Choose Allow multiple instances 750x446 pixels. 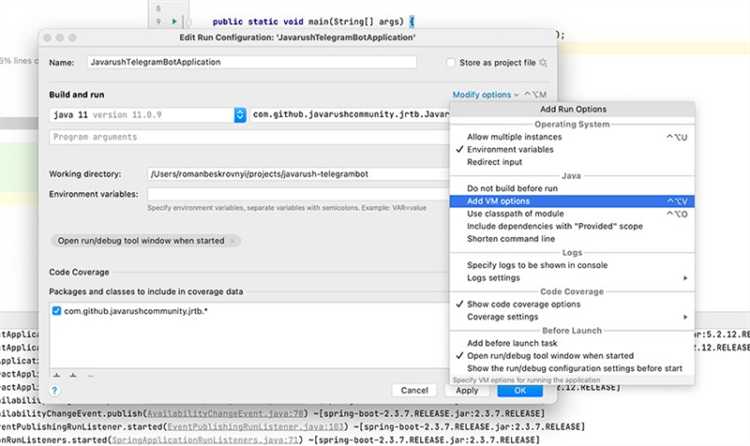tap(572, 137)
